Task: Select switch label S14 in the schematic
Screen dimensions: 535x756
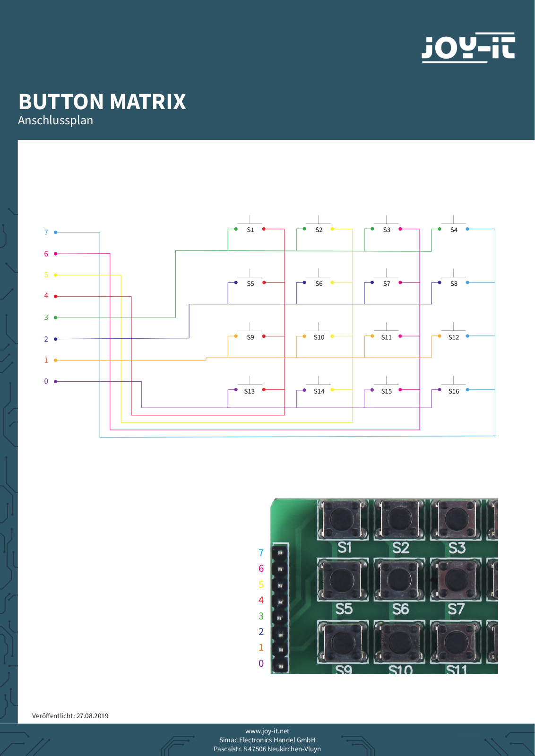Action: [x=319, y=391]
